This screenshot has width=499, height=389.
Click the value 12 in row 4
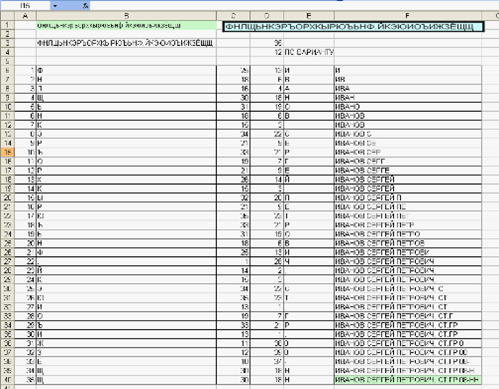point(267,52)
